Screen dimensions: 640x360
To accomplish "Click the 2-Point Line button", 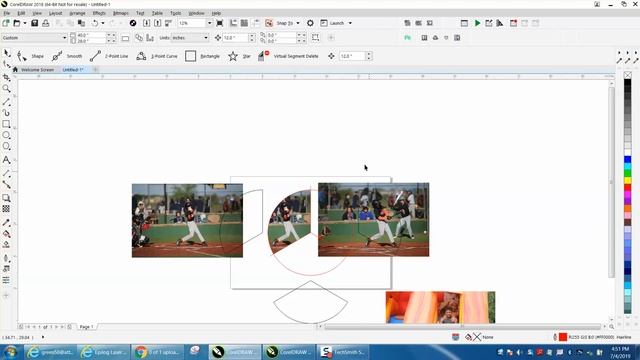I will (x=109, y=56).
